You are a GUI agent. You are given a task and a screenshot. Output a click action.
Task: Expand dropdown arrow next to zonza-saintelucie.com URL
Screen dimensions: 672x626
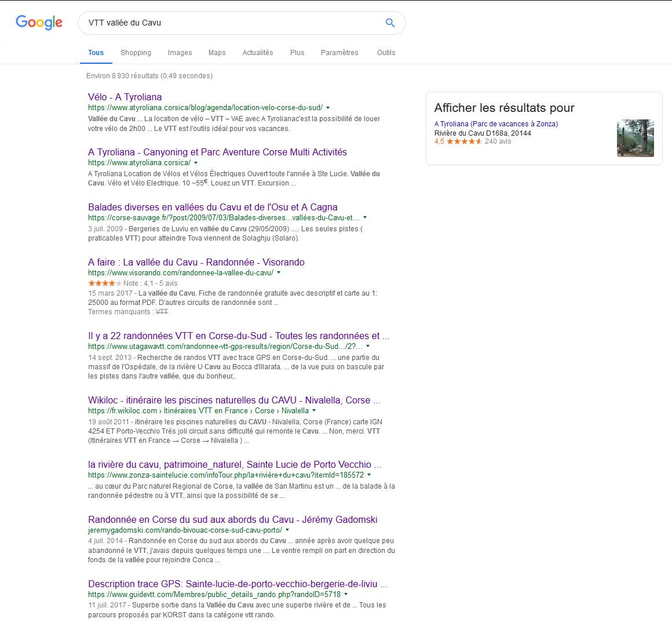click(x=369, y=475)
